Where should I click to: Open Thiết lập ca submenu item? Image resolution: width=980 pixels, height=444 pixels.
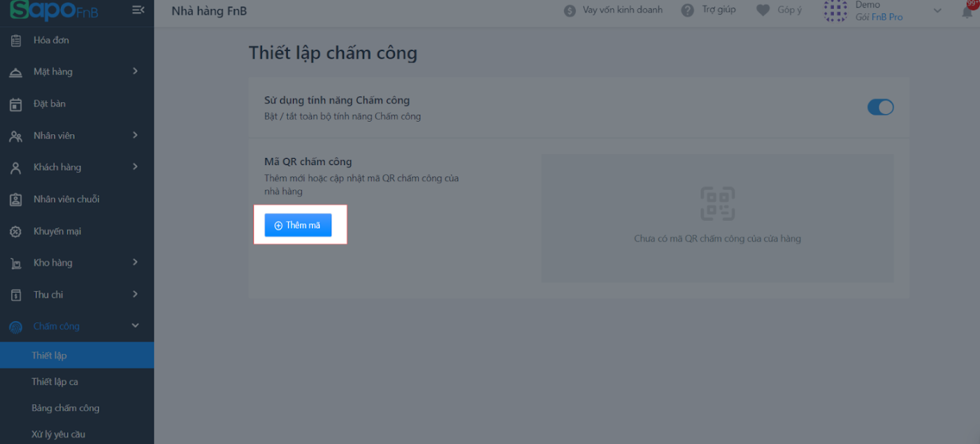click(x=55, y=382)
